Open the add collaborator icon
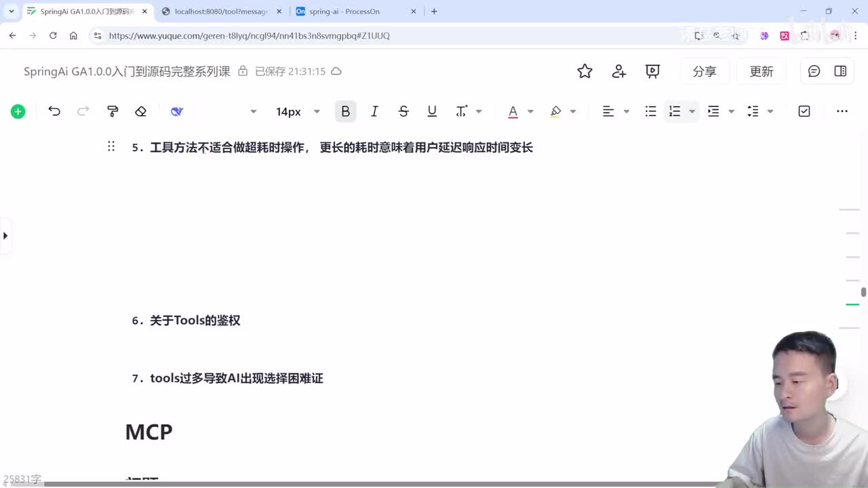Viewport: 868px width, 488px height. point(619,71)
